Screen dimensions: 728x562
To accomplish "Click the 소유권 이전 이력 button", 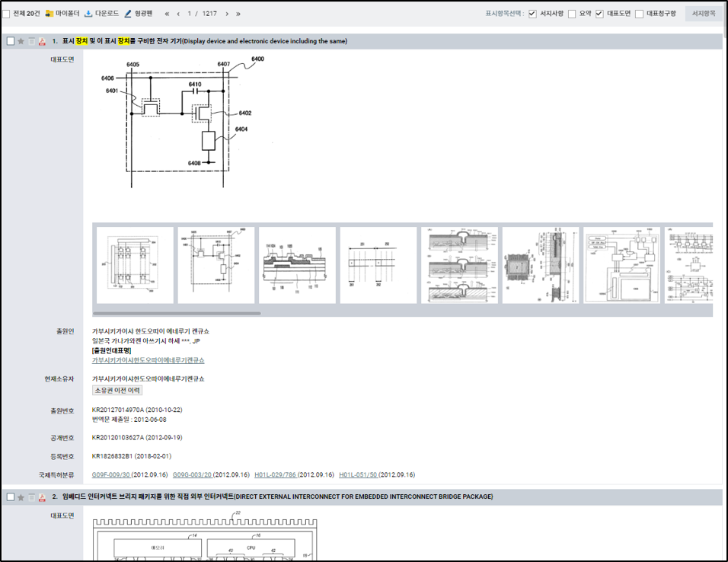I will pos(117,390).
